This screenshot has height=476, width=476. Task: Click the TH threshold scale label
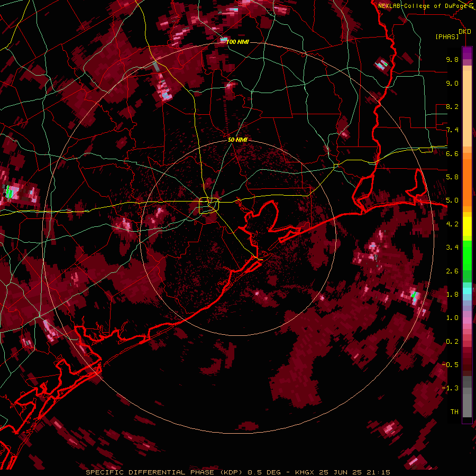tap(454, 412)
